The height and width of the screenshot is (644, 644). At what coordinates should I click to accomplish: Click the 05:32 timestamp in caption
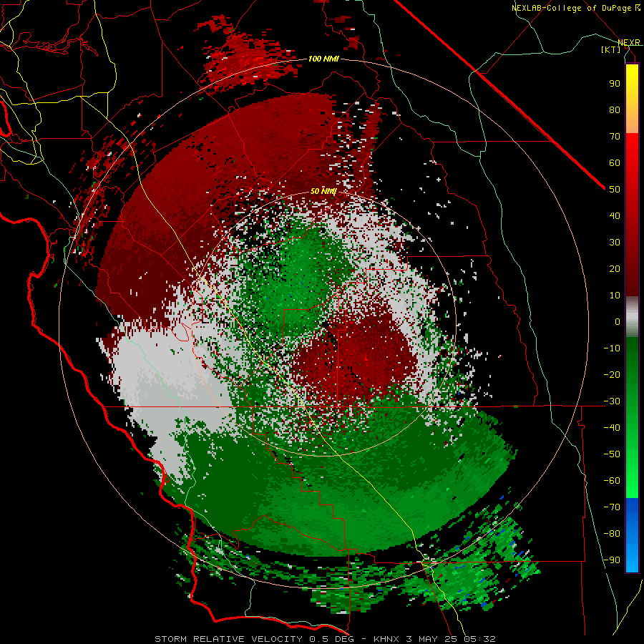click(x=479, y=639)
